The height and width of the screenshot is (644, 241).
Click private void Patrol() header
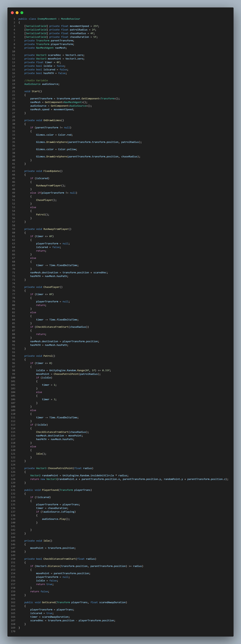coord(40,356)
